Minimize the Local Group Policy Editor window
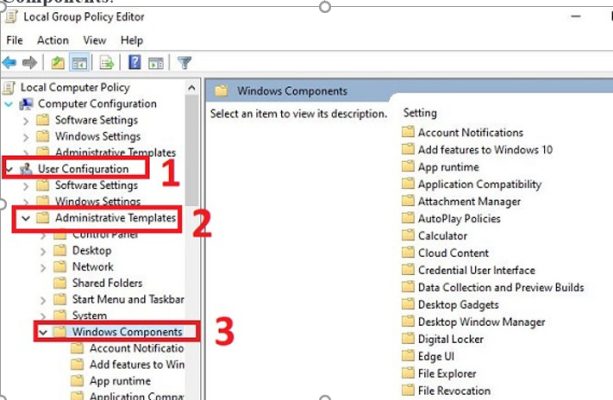Image resolution: width=613 pixels, height=400 pixels. 575,16
